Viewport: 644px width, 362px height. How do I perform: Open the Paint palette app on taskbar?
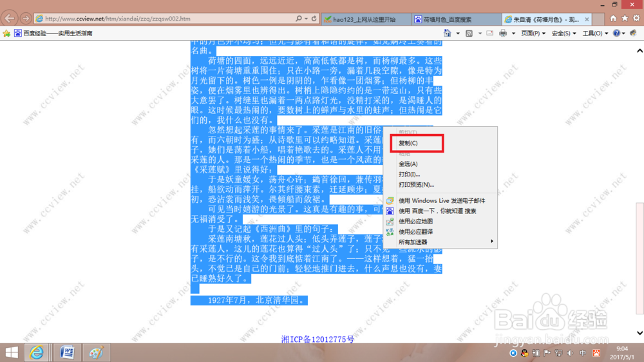pyautogui.click(x=96, y=352)
